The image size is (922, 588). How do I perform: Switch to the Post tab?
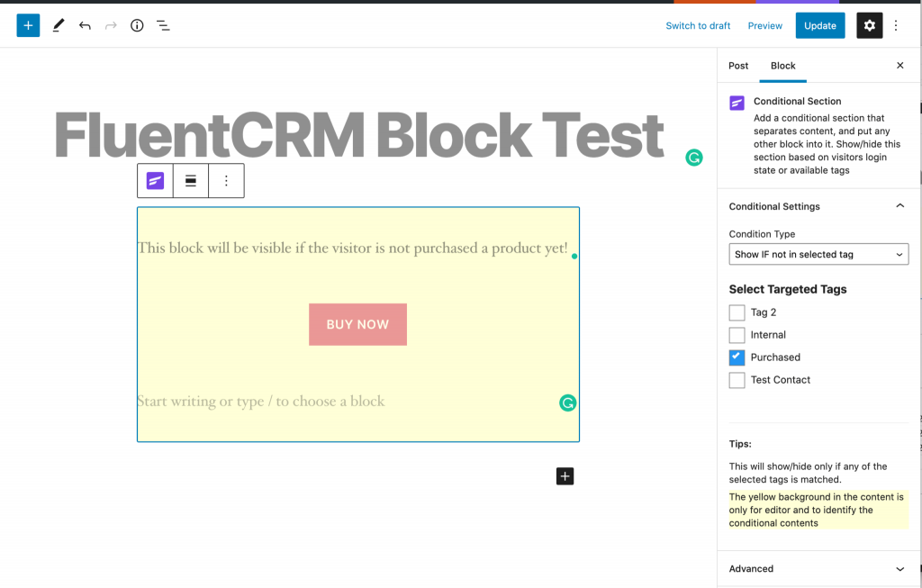click(x=737, y=66)
